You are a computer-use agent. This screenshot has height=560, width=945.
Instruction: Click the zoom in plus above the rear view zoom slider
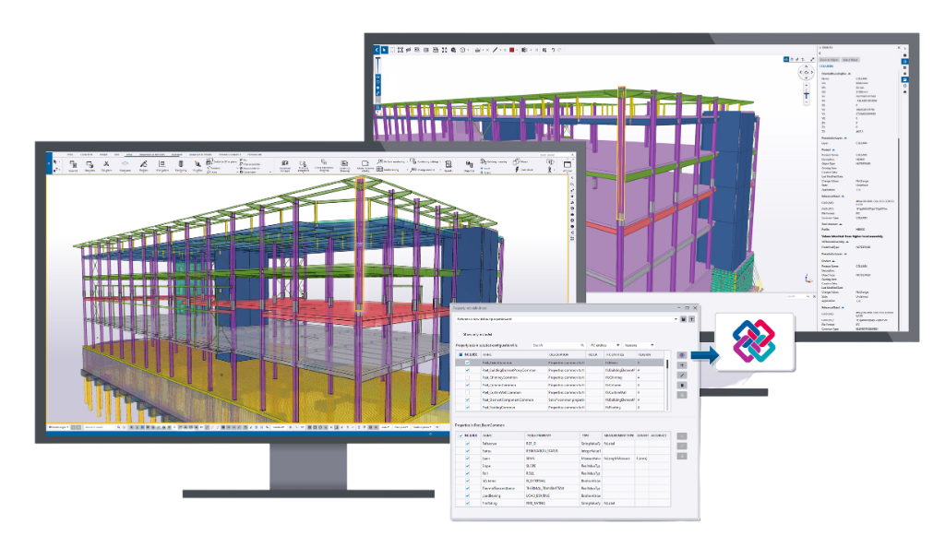pos(807,85)
